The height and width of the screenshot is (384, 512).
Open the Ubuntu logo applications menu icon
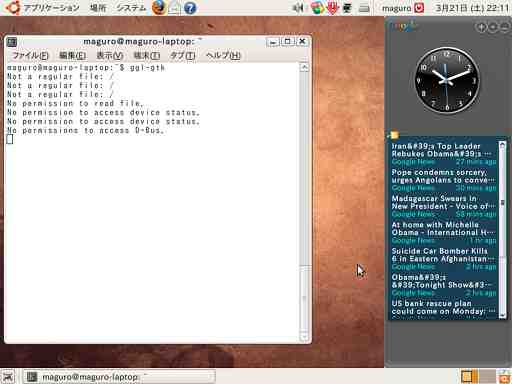click(12, 7)
